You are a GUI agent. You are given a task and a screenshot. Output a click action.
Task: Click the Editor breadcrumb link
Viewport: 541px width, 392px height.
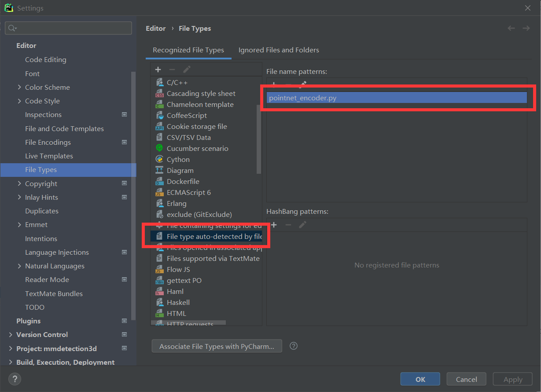point(156,28)
